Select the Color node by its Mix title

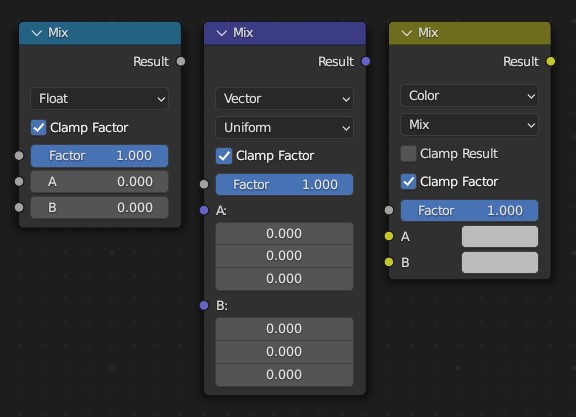(x=428, y=33)
